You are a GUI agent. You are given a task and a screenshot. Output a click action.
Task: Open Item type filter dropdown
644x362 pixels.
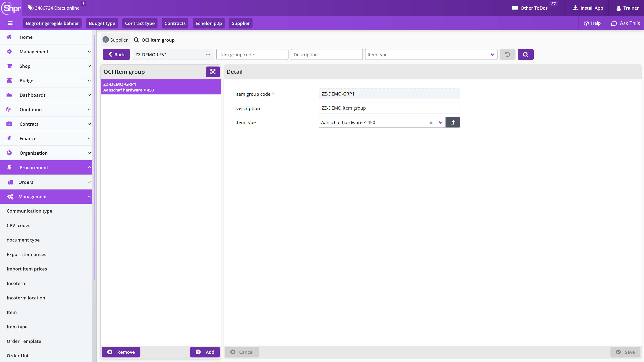431,55
